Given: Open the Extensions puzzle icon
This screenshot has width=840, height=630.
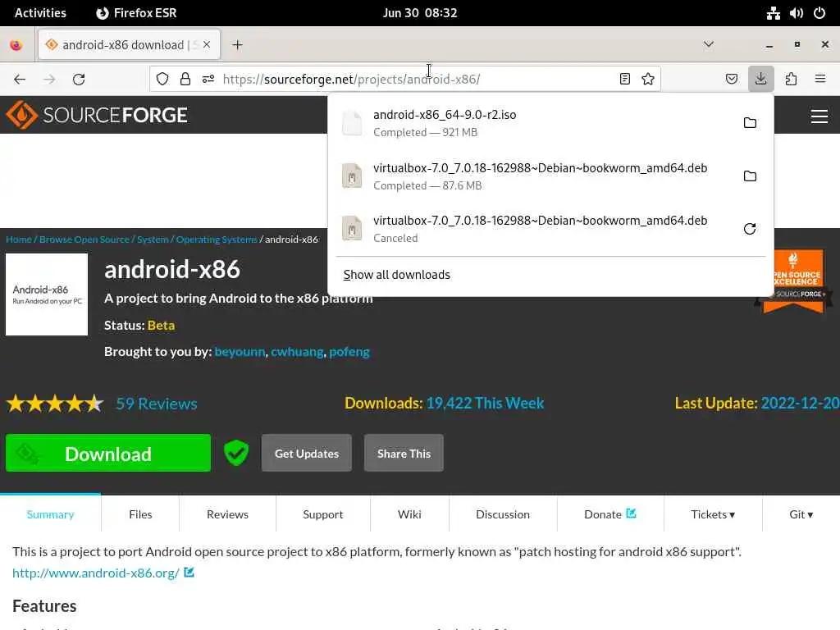Looking at the screenshot, I should tap(791, 80).
